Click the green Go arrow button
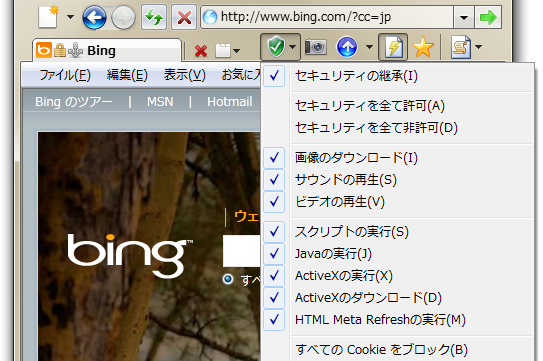 tap(488, 17)
